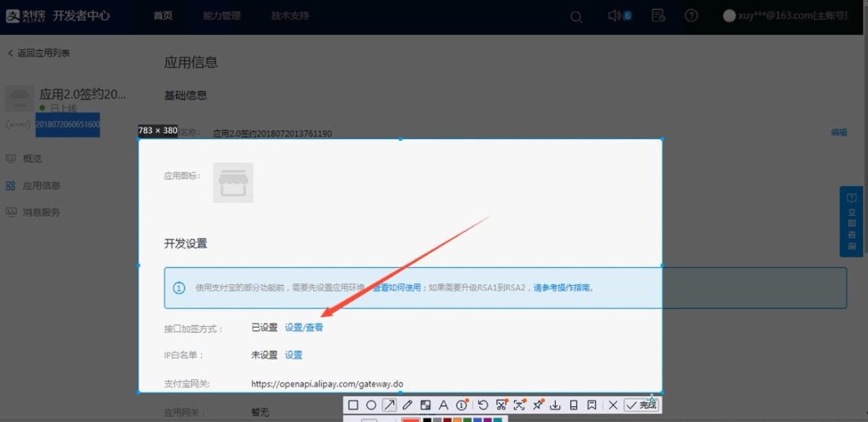Select the ellipse annotation tool
The image size is (868, 422).
371,404
